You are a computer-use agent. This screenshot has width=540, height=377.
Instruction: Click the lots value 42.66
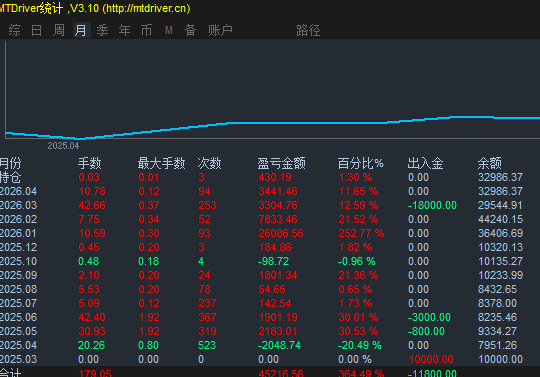coord(92,206)
